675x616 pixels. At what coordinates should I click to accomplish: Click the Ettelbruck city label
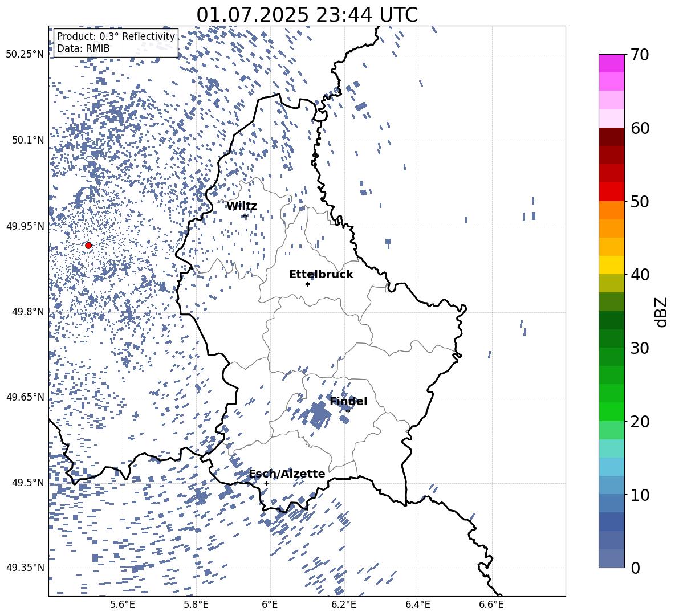coord(321,275)
